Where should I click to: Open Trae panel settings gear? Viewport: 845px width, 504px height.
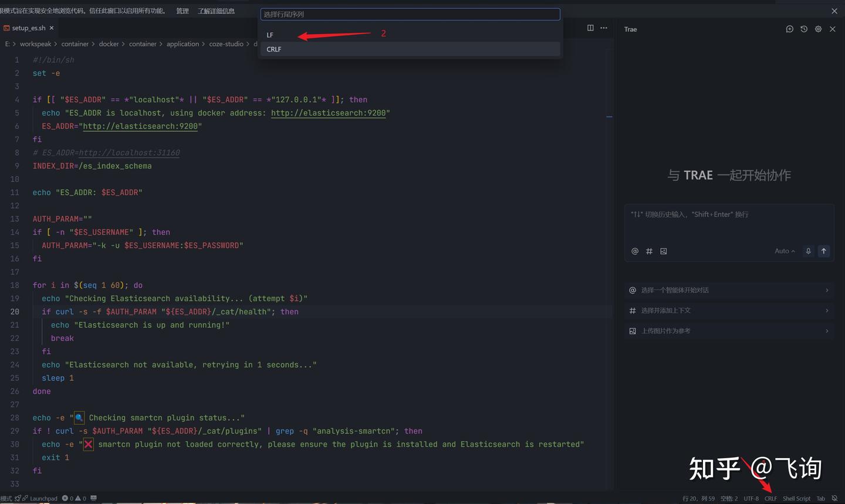818,29
